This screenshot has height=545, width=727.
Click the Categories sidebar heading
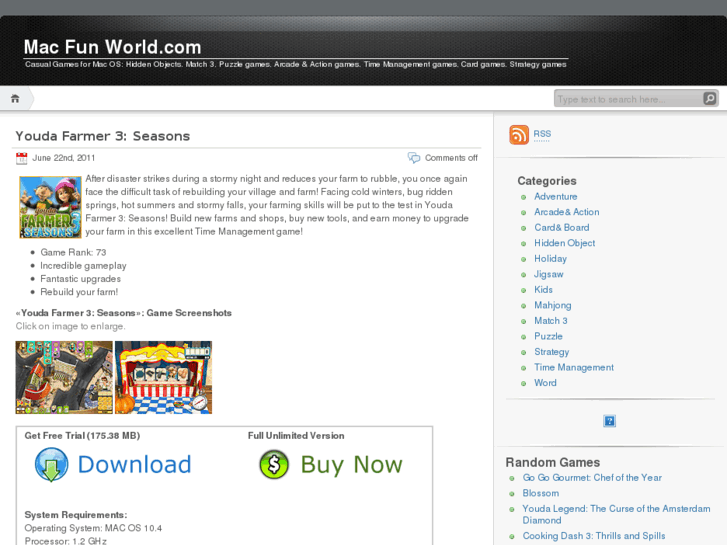547,181
